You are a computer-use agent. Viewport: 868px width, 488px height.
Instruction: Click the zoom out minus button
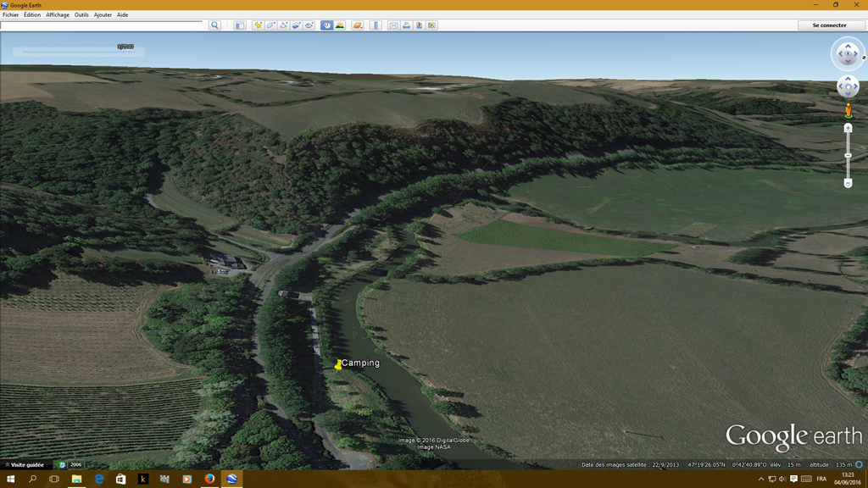click(848, 183)
